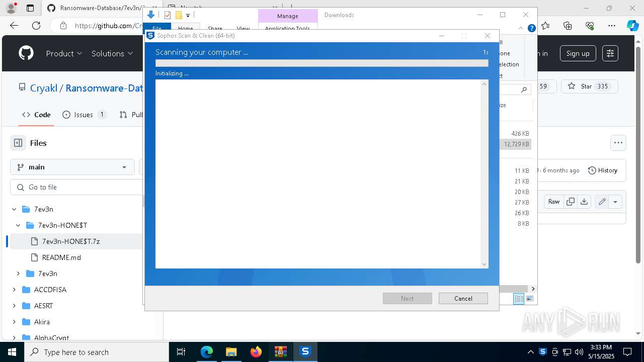This screenshot has height=362, width=644.
Task: Open GitHub appearance settings sliders icon
Action: (x=610, y=53)
